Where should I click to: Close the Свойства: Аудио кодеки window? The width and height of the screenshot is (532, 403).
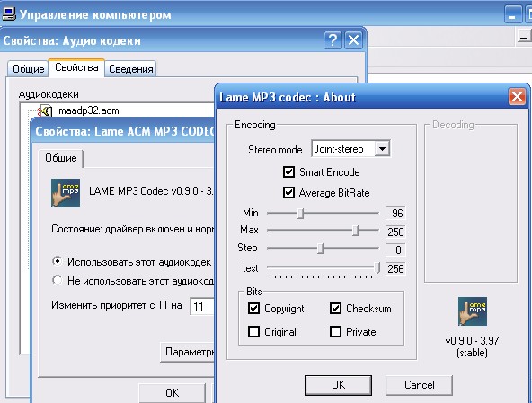click(x=353, y=40)
